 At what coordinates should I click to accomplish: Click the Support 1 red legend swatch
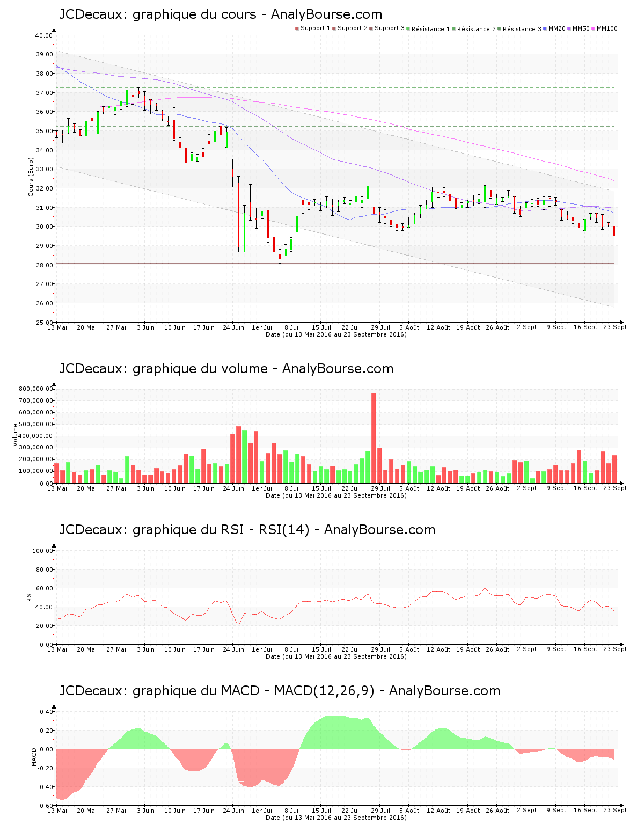[x=297, y=28]
